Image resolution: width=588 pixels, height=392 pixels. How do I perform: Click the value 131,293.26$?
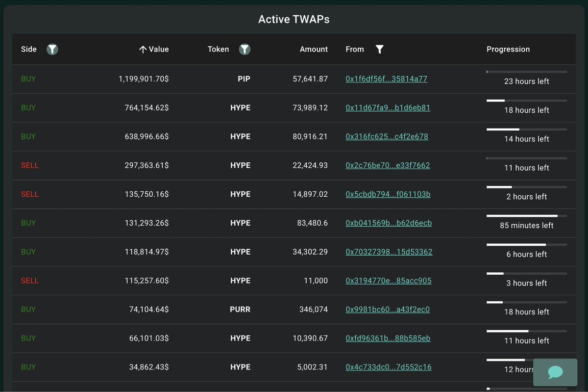coord(147,223)
